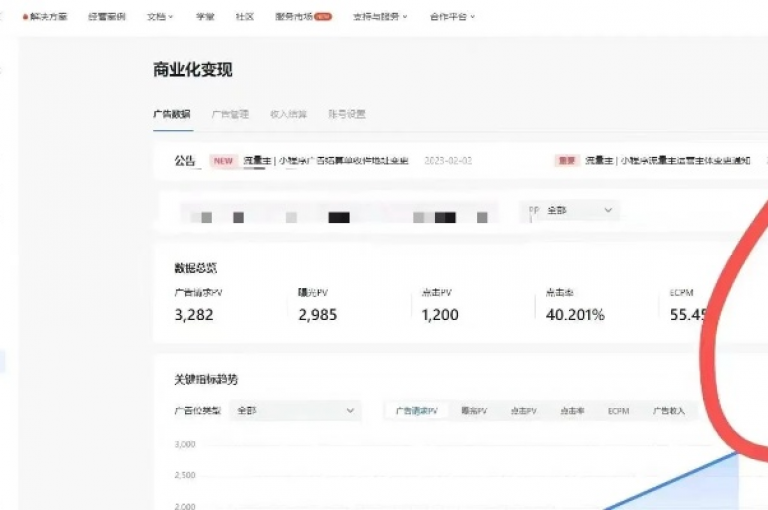768x510 pixels.
Task: Click the blurred date range field
Action: click(339, 212)
